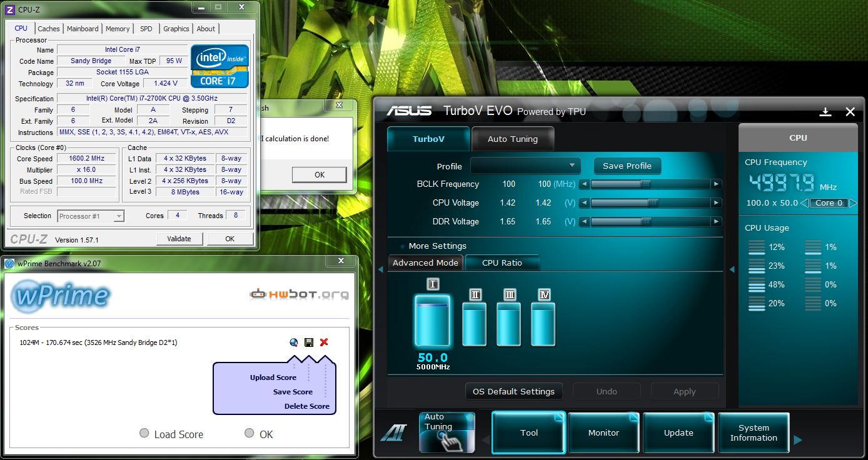
Task: Collapse right side arrow beside CPU panel
Action: click(x=732, y=269)
